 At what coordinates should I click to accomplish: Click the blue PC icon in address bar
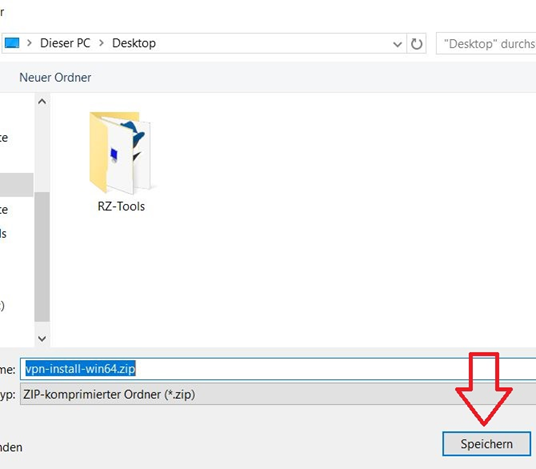pyautogui.click(x=12, y=43)
